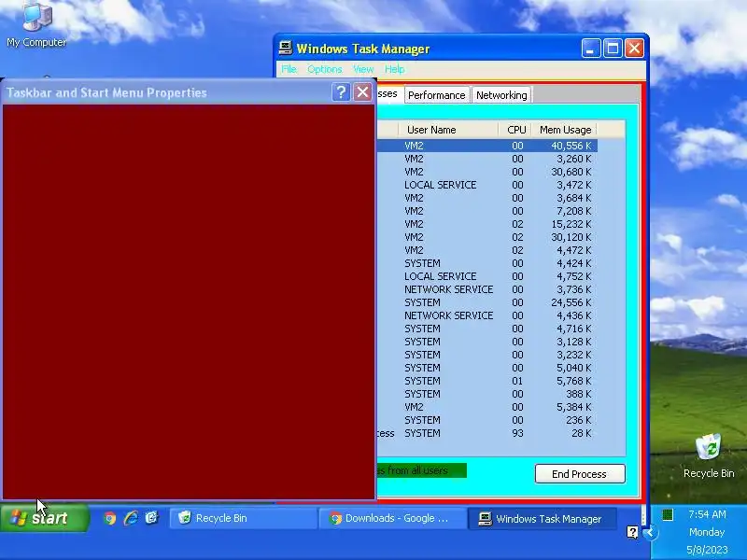
Task: Open the Help menu in Task Manager
Action: click(x=394, y=69)
